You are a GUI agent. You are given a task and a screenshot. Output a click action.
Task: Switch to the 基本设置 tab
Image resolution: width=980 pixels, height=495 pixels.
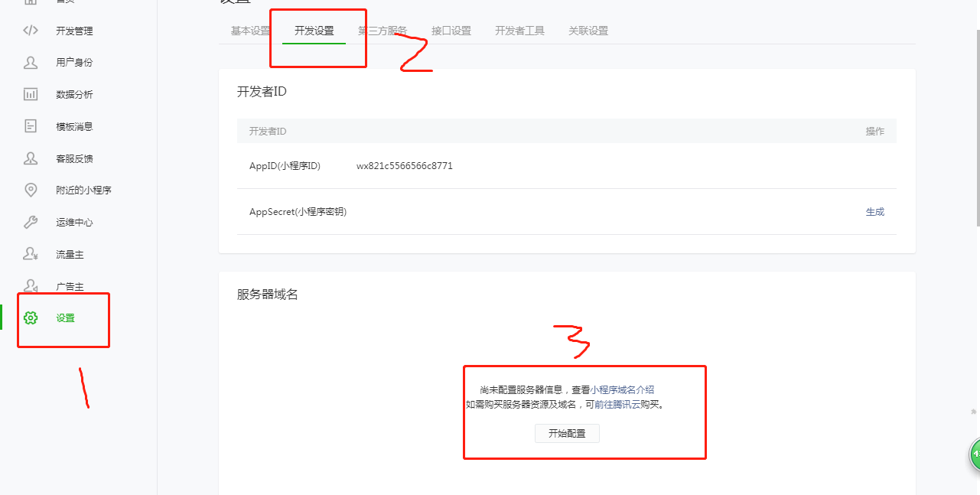pos(251,31)
